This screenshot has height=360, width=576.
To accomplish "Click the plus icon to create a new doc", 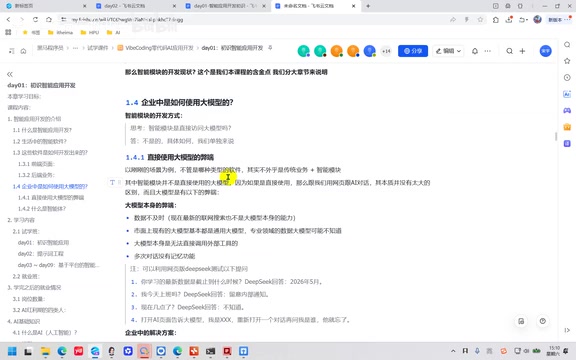I will [x=522, y=51].
